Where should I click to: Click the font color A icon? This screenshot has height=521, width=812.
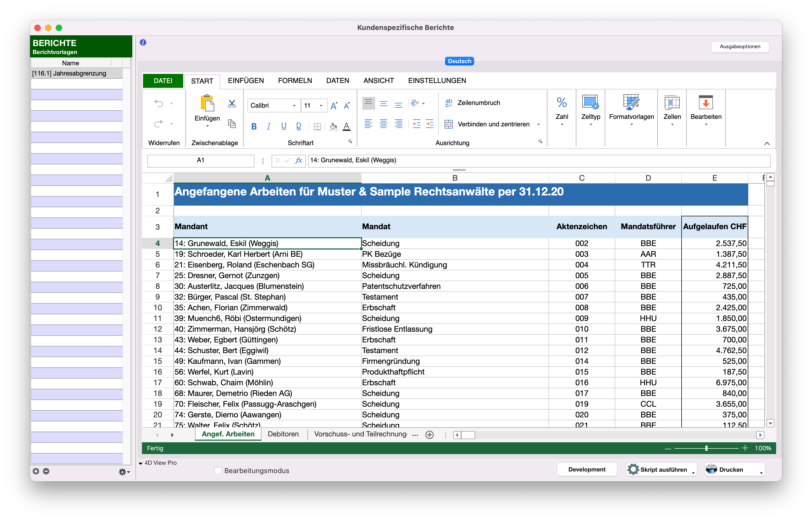click(x=347, y=127)
